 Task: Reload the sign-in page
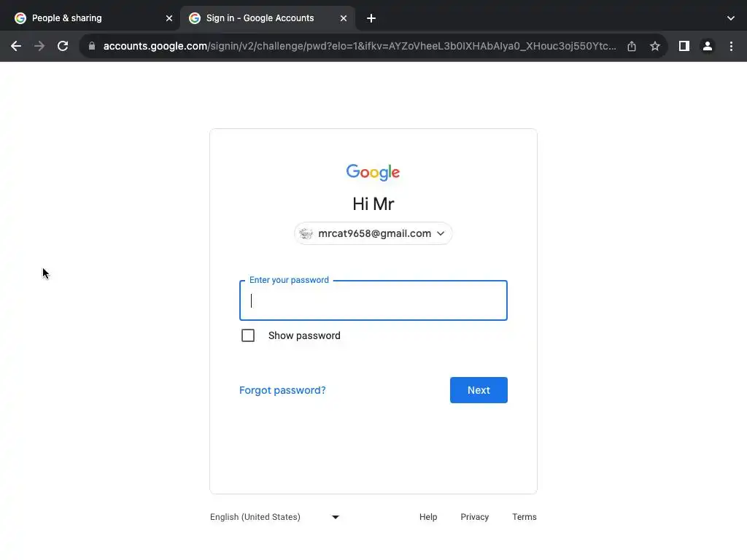(63, 46)
